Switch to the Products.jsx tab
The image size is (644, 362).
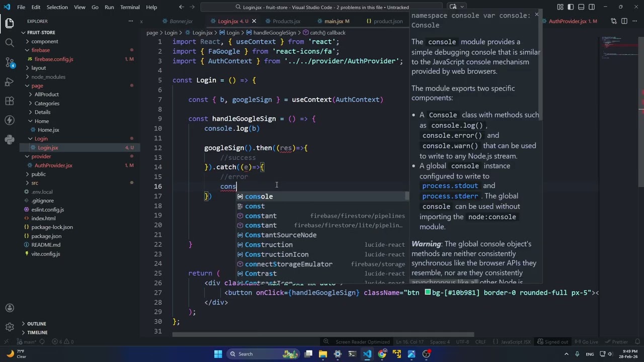[x=286, y=21]
